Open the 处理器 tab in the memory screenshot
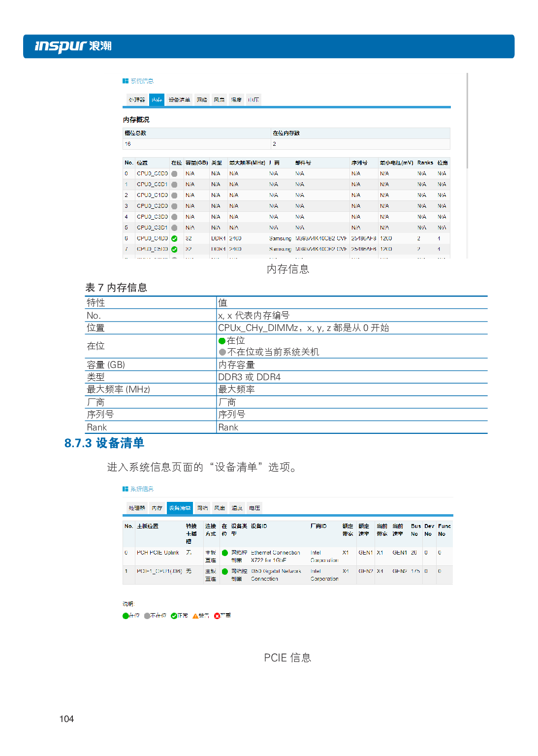Screen dimensions: 538x756 pos(137,100)
